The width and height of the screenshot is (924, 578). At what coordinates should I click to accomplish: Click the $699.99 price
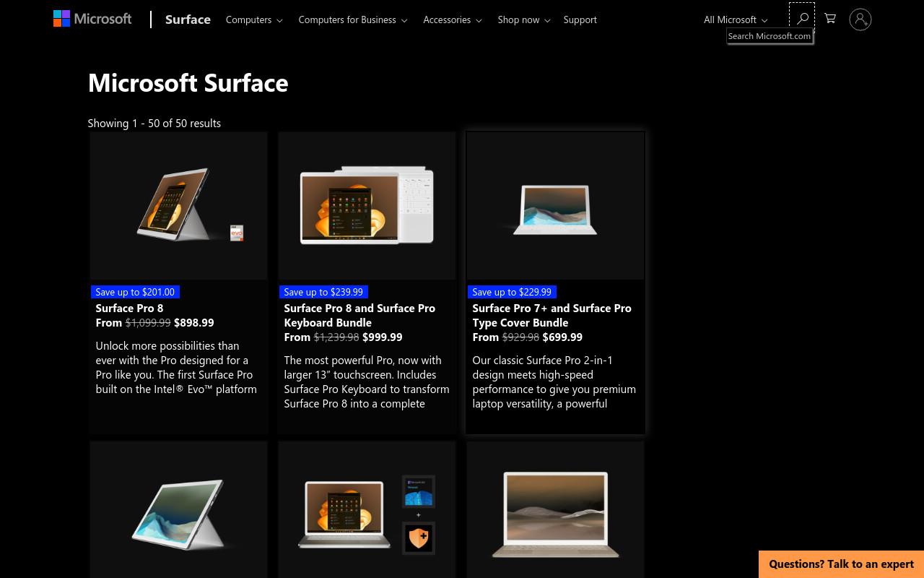click(562, 337)
